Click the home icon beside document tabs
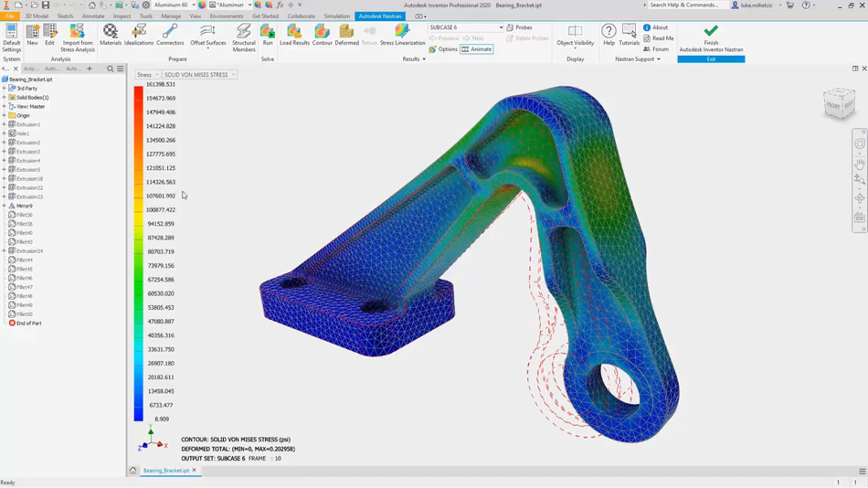This screenshot has width=868, height=488. (x=132, y=471)
